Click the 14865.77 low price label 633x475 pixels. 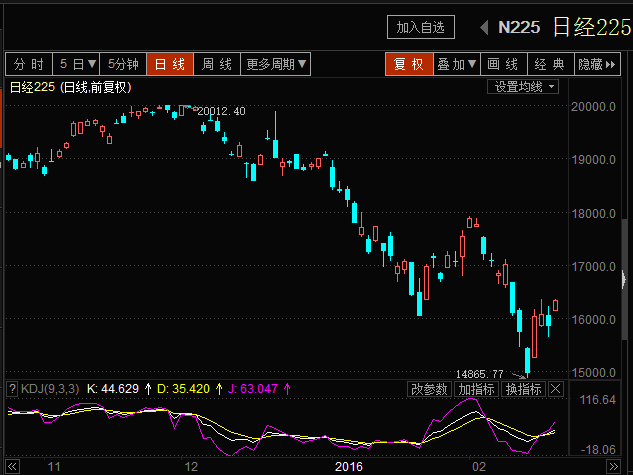(x=480, y=374)
